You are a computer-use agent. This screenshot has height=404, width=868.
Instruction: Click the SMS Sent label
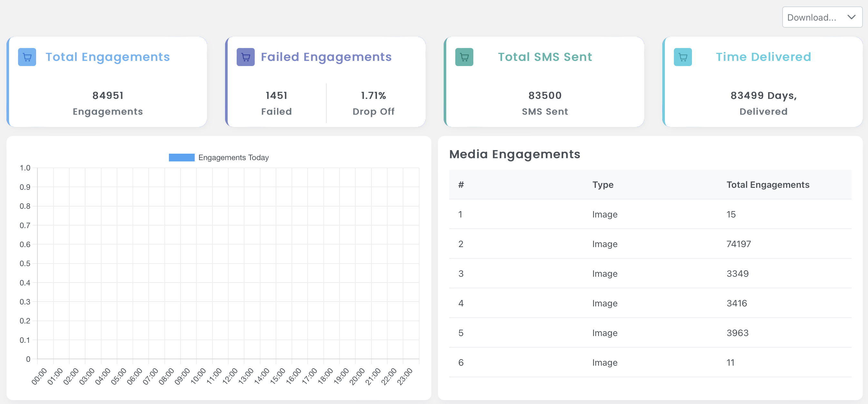[x=545, y=111]
